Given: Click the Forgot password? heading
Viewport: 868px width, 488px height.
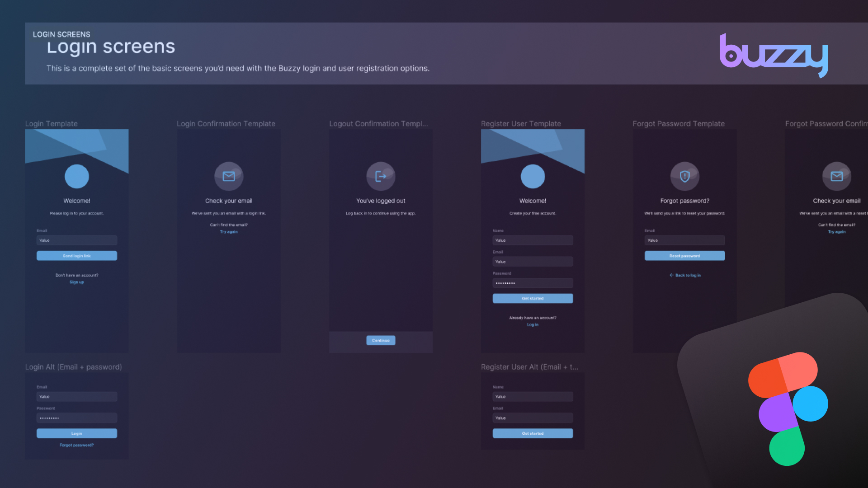Looking at the screenshot, I should click(684, 201).
